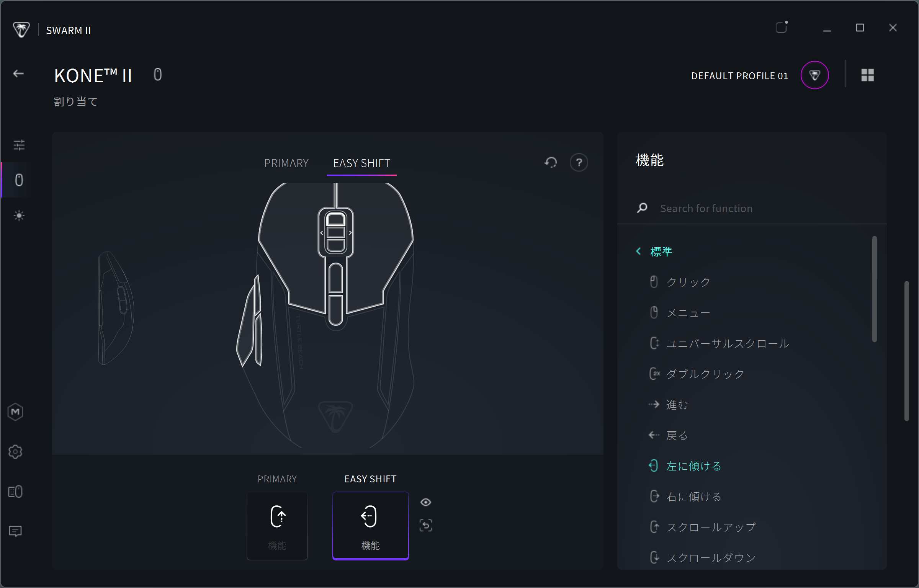Open the illumination sidebar icon

[19, 216]
